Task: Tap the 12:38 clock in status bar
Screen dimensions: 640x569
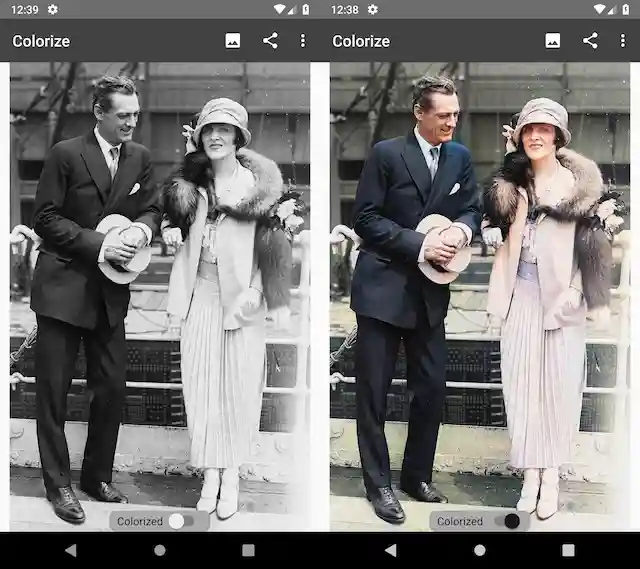Action: (344, 9)
